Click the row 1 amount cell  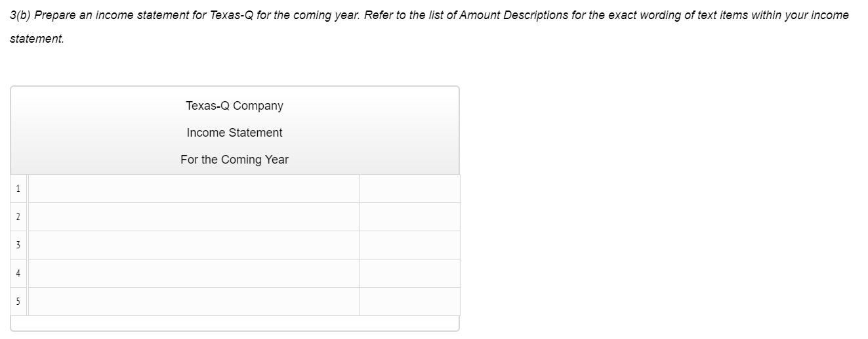tap(409, 189)
